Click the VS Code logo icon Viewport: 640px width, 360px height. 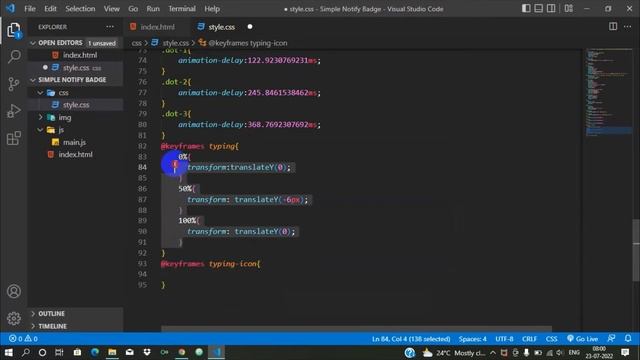pos(10,9)
